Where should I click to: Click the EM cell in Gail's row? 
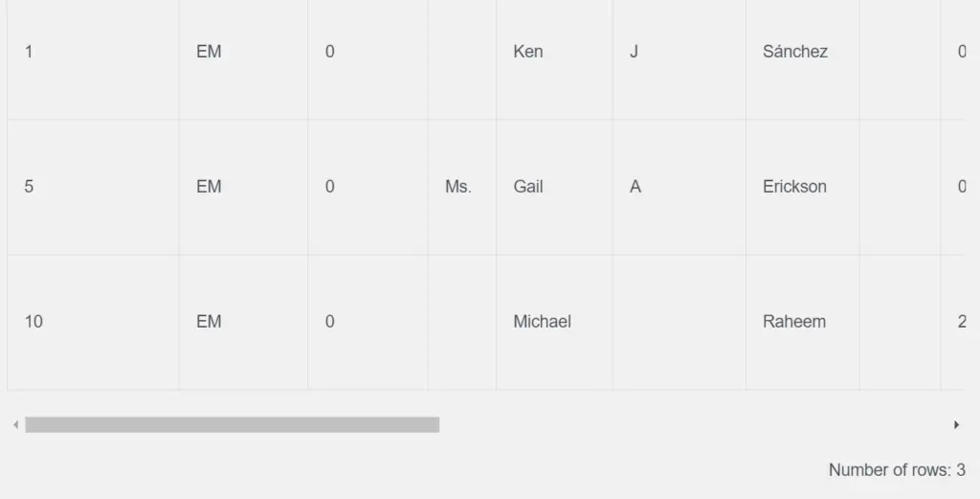point(243,187)
